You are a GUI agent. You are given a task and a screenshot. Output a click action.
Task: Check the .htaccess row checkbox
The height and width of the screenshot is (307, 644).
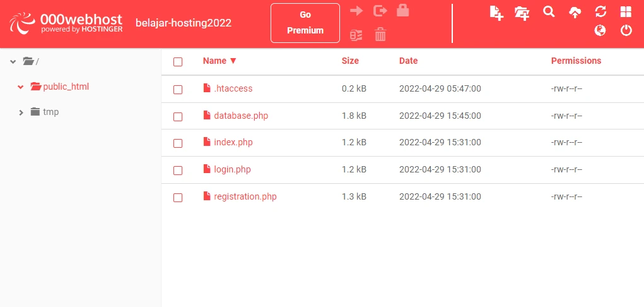click(x=178, y=90)
